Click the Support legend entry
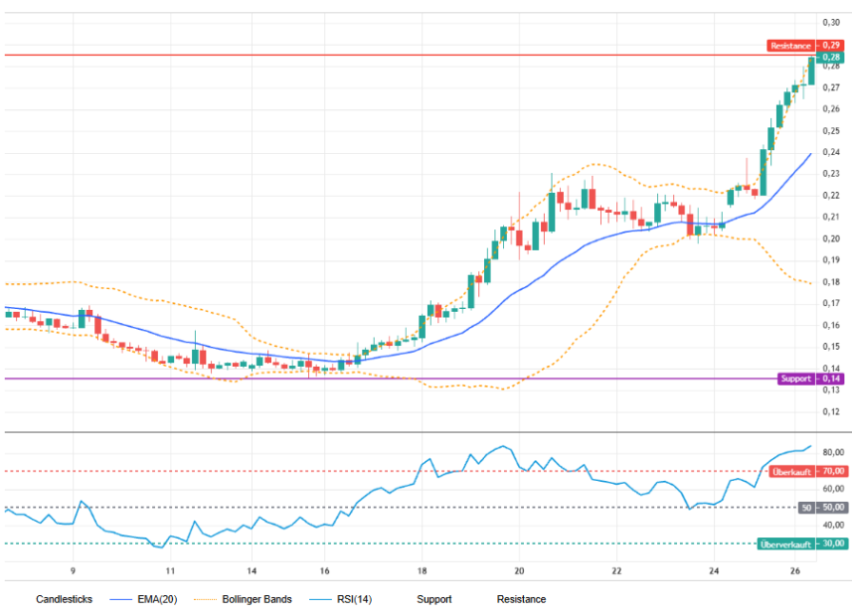852x616 pixels. [x=434, y=599]
